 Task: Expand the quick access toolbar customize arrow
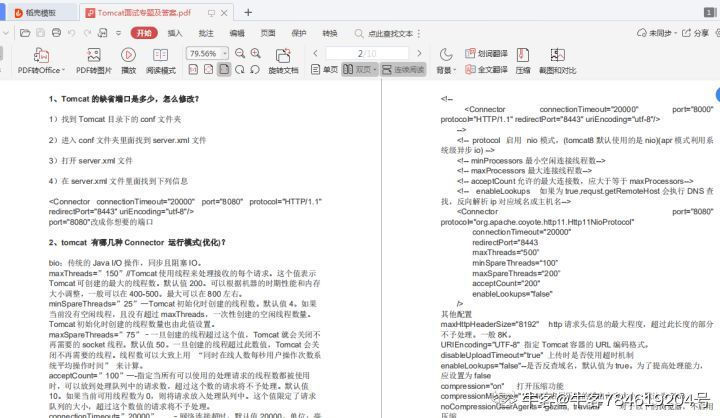pos(118,33)
